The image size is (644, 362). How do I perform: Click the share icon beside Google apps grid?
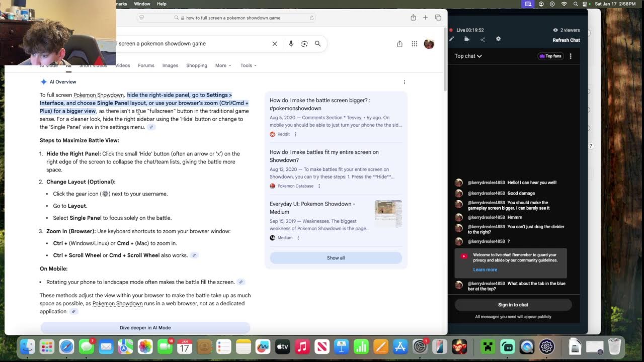399,44
